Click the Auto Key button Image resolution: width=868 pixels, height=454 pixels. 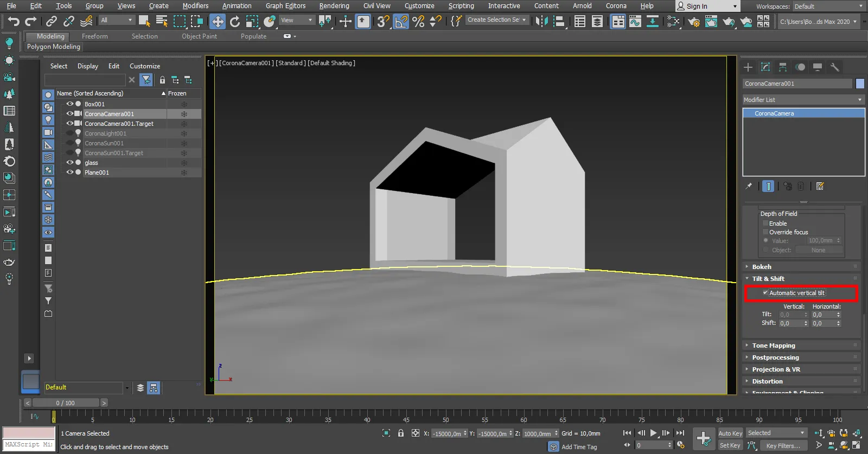click(730, 433)
